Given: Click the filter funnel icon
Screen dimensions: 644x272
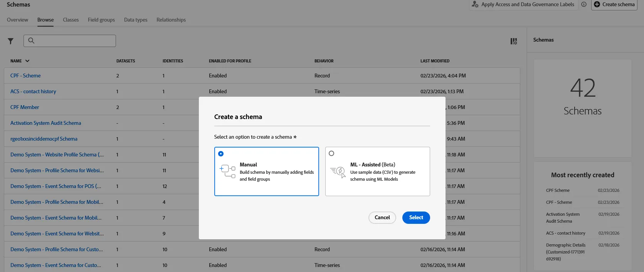Looking at the screenshot, I should [11, 41].
